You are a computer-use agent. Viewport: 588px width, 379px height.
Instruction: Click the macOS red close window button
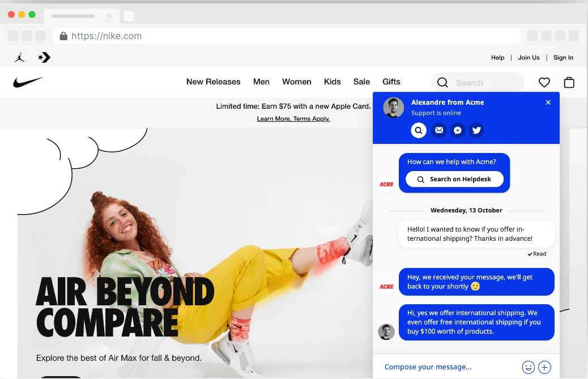pyautogui.click(x=11, y=14)
